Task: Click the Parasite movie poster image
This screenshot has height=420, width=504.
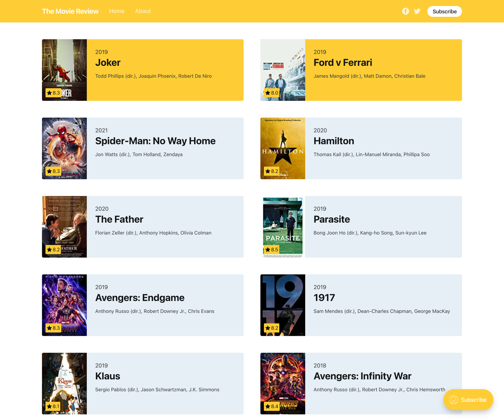Action: click(283, 226)
